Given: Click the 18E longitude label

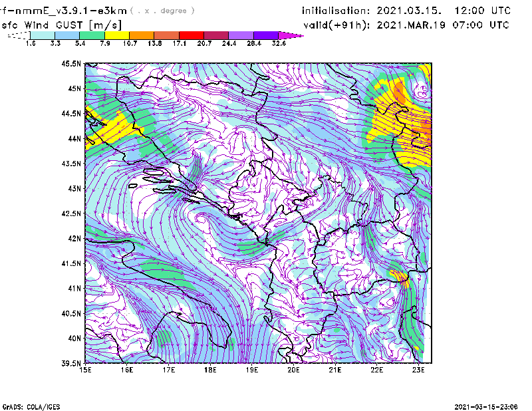Looking at the screenshot, I should 210,370.
